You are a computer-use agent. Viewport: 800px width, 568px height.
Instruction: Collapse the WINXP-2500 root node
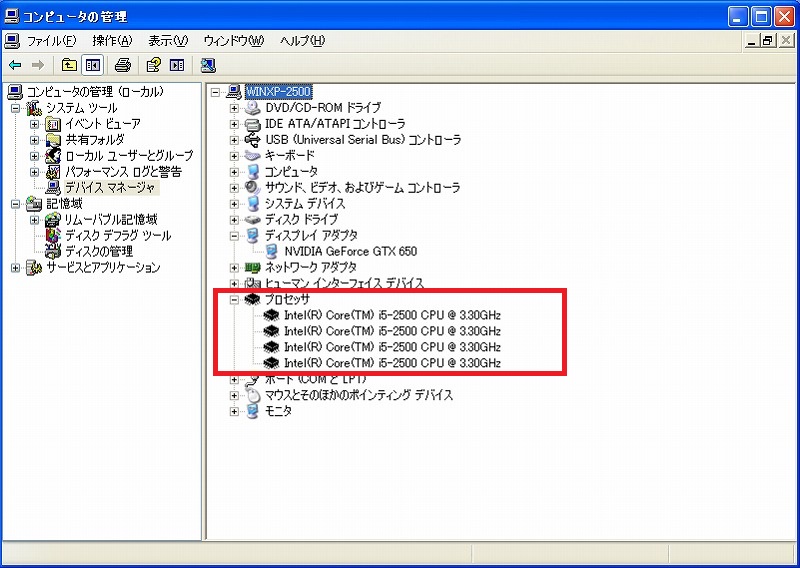click(x=215, y=92)
